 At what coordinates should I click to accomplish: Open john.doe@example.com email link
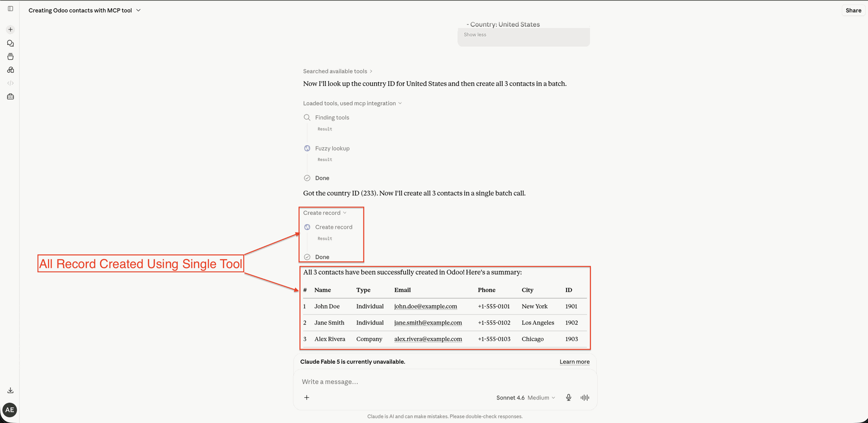pos(425,306)
